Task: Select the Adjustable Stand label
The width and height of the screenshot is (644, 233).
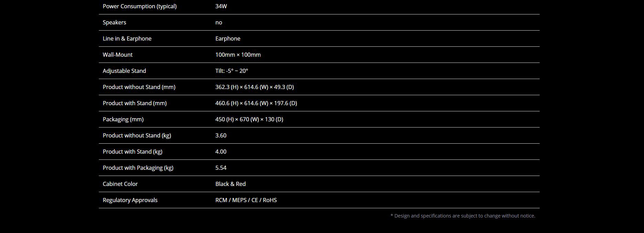Action: pyautogui.click(x=124, y=71)
